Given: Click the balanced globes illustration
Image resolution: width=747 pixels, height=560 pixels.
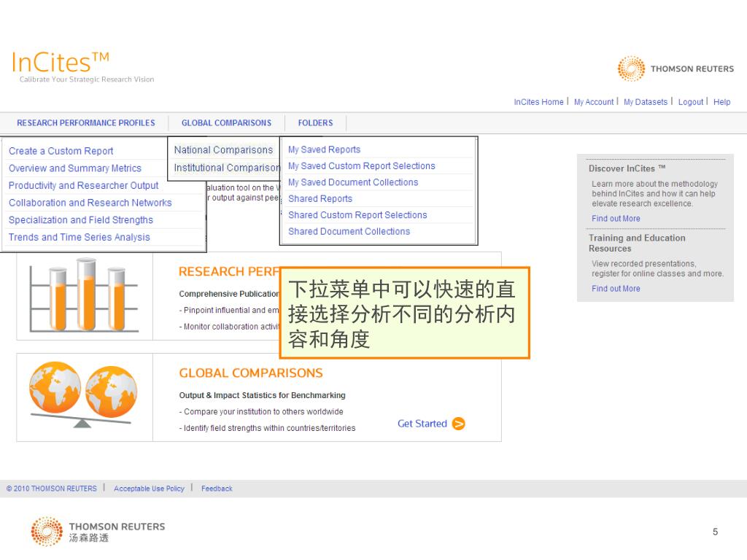Looking at the screenshot, I should 83,394.
